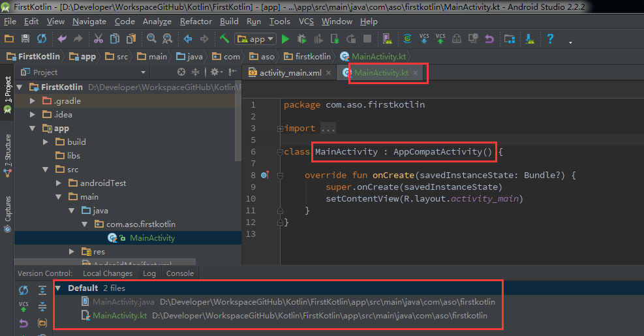Open SDK Manager with the Android download icon
This screenshot has width=644, height=336.
point(530,39)
